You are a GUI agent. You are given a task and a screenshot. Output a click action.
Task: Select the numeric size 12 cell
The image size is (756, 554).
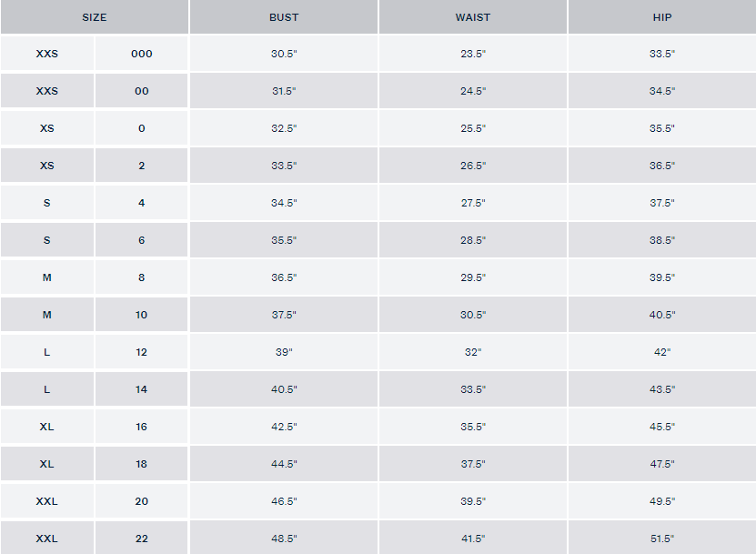tap(142, 352)
